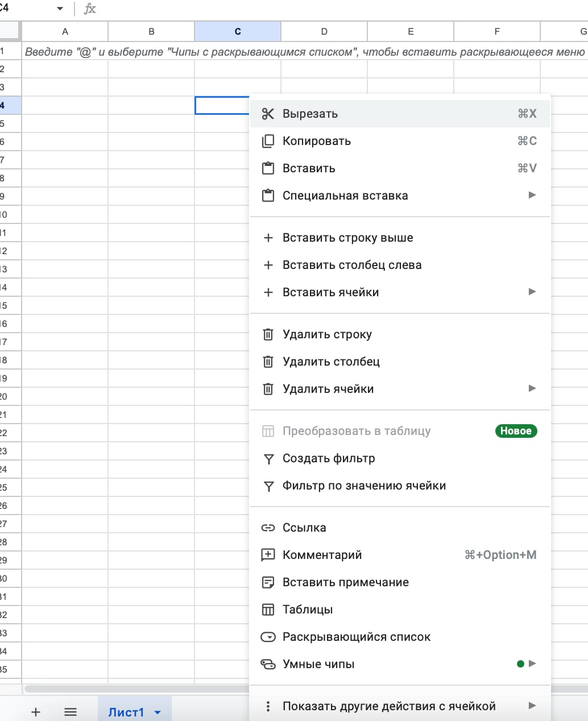Open the name box dropdown arrow
The height and width of the screenshot is (721, 588).
[60, 9]
